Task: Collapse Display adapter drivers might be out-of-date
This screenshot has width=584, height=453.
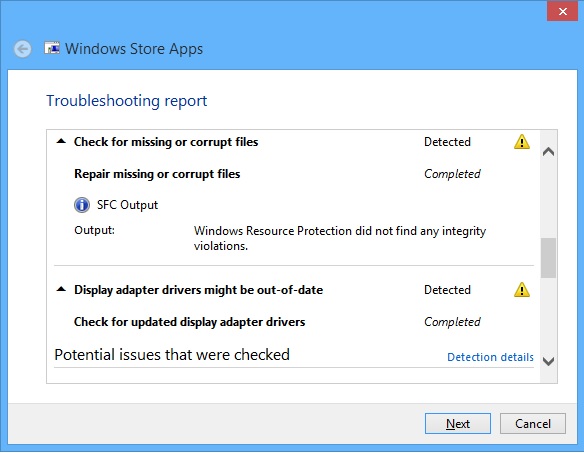Action: 61,289
